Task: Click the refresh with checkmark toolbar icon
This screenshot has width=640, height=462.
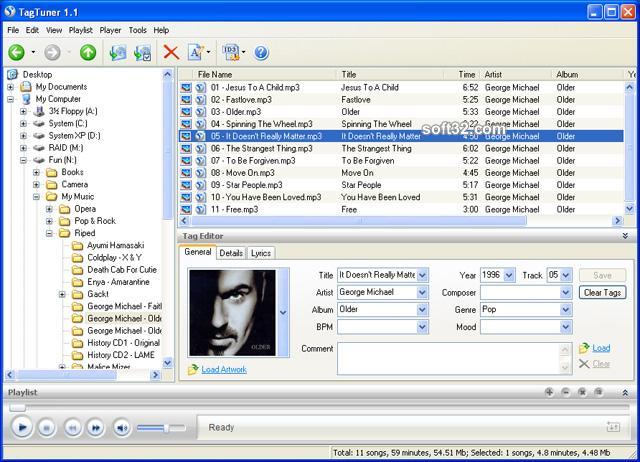Action: [x=142, y=53]
